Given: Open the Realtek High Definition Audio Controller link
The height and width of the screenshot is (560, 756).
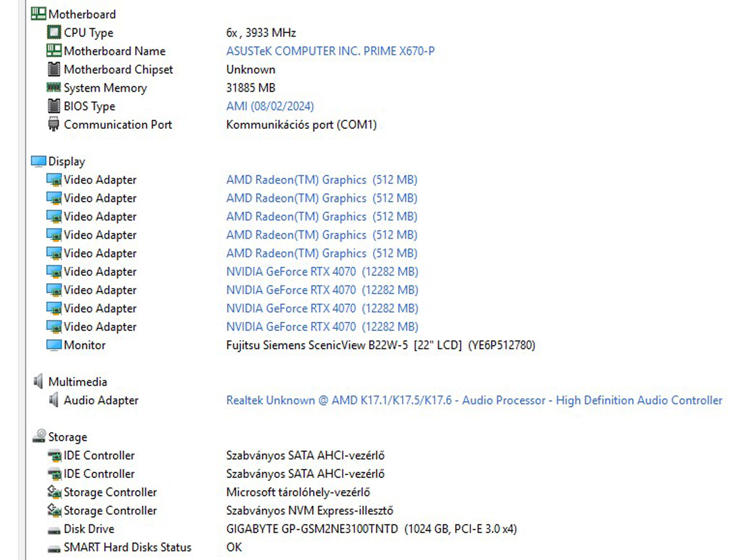Looking at the screenshot, I should click(x=474, y=400).
